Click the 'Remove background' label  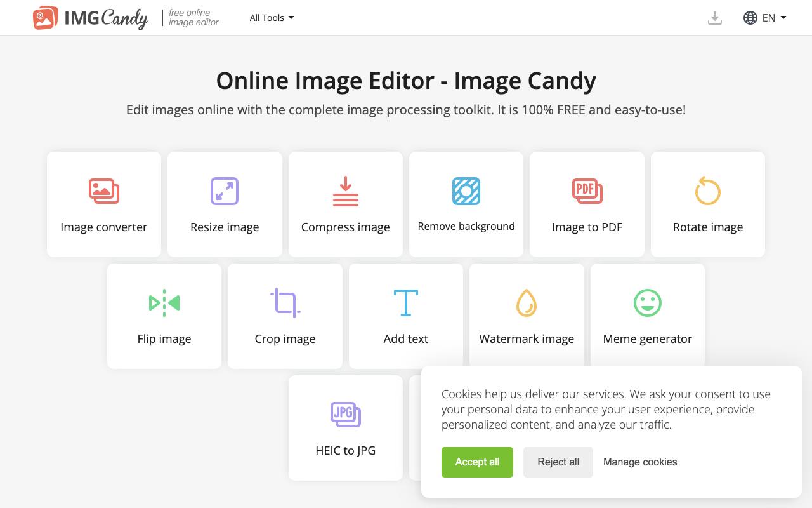tap(466, 227)
